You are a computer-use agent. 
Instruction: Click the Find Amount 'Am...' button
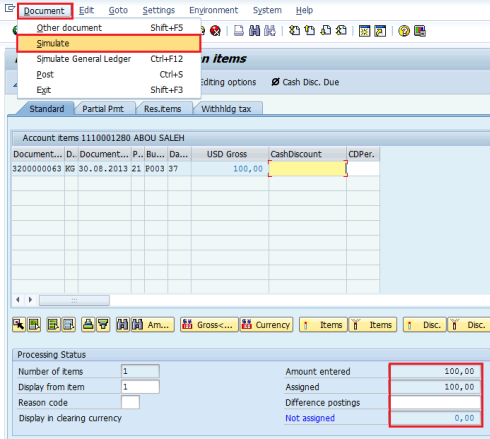pos(153,324)
